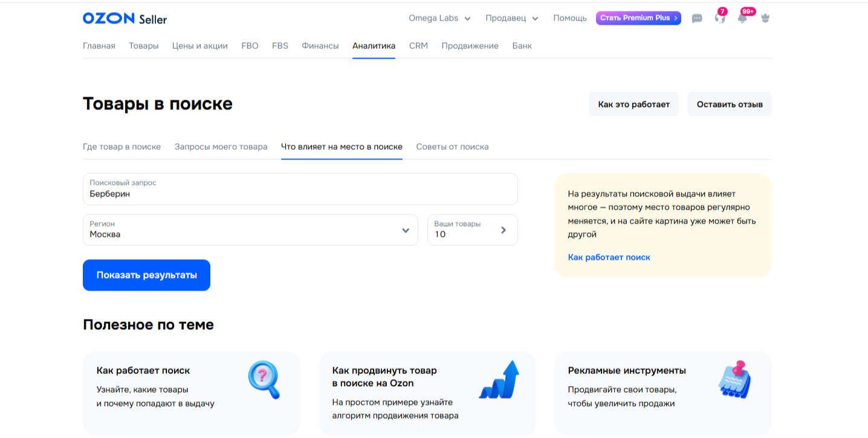This screenshot has width=868, height=438.
Task: Open notifications bell with 99+ badge
Action: [742, 19]
